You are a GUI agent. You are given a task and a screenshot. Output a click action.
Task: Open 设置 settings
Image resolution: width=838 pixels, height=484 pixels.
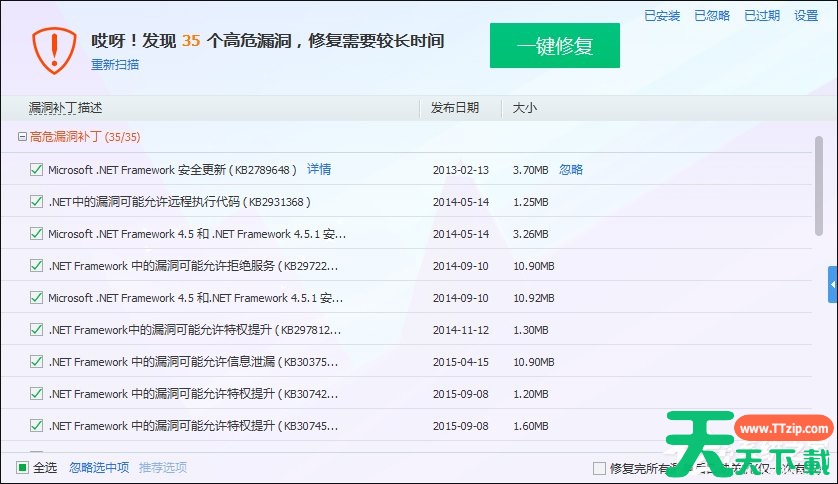coord(806,16)
